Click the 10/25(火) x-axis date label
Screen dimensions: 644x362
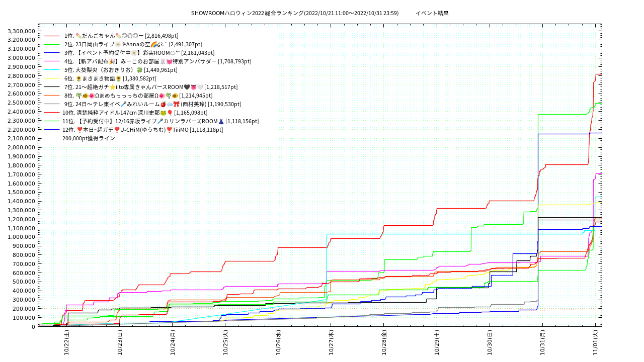pos(225,342)
